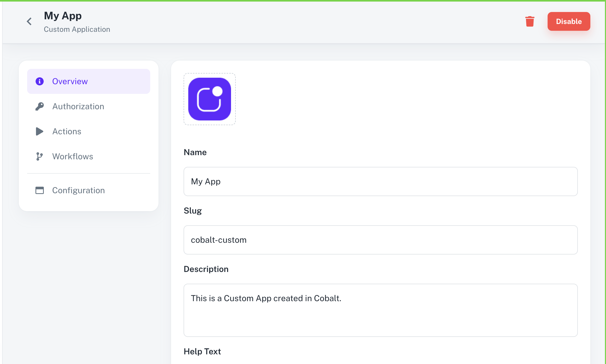The width and height of the screenshot is (606, 364).
Task: Open the Actions section
Action: click(x=67, y=131)
